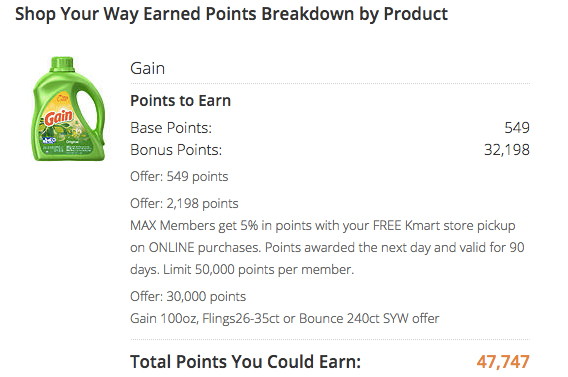Viewport: 568px width, 377px height.
Task: Click the MAX Members 5% points description
Action: (327, 247)
